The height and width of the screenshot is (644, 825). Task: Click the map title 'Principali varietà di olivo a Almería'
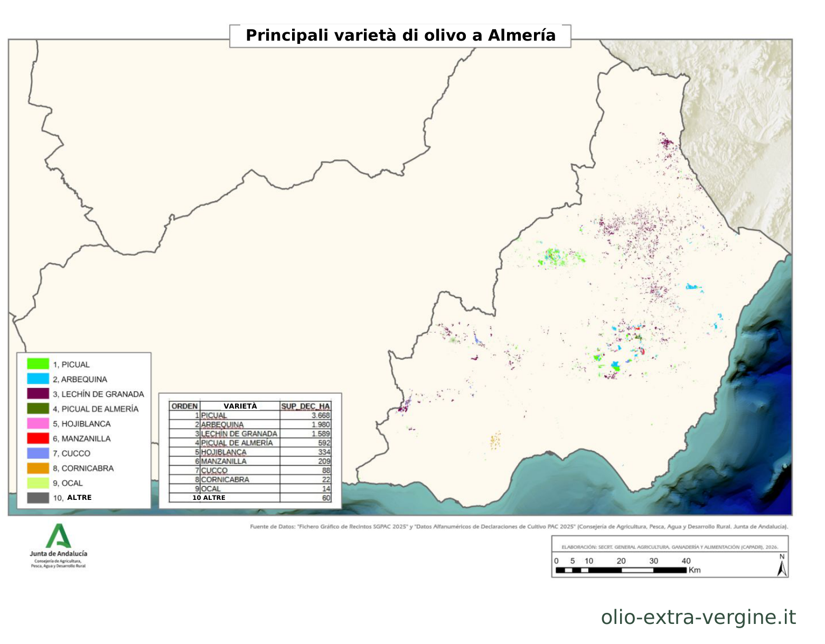400,35
